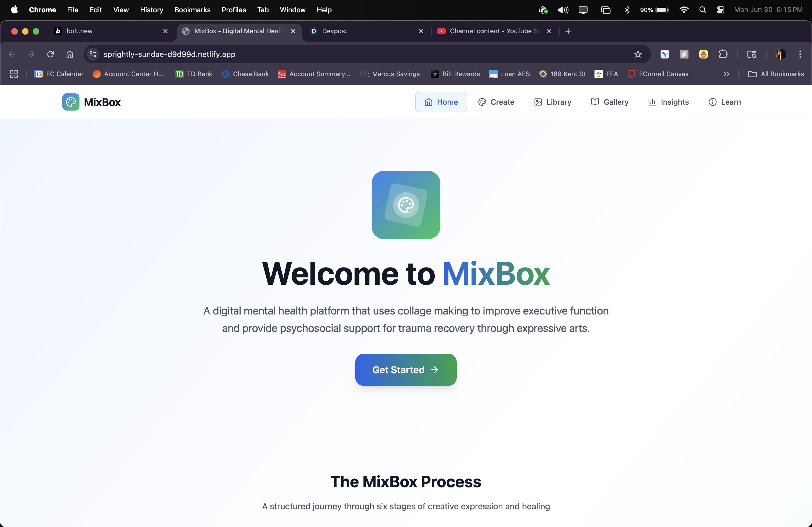Open macOS Control Center toggles

[x=720, y=10]
